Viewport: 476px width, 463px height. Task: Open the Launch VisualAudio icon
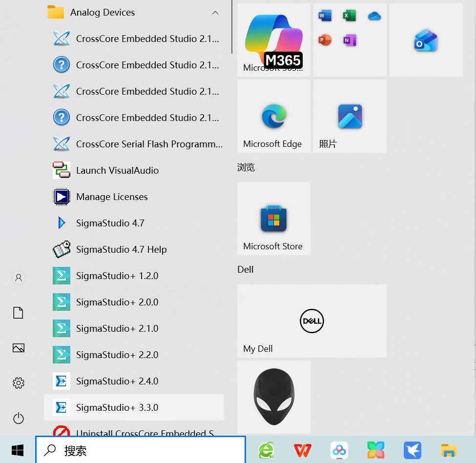[x=62, y=170]
